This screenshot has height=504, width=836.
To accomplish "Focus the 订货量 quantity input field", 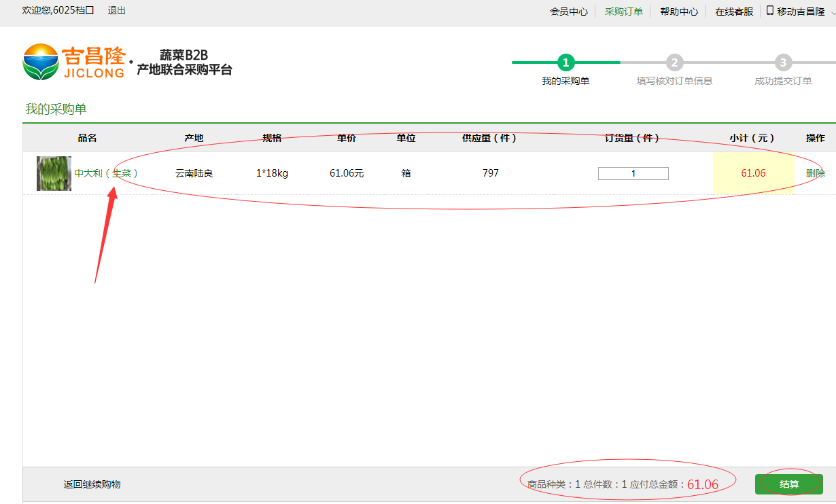I will point(633,173).
